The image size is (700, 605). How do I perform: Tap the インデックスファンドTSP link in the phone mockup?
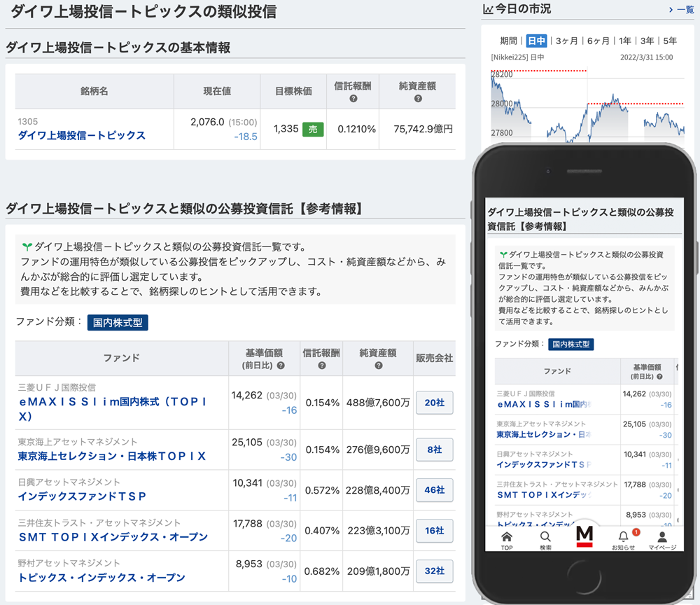click(544, 465)
